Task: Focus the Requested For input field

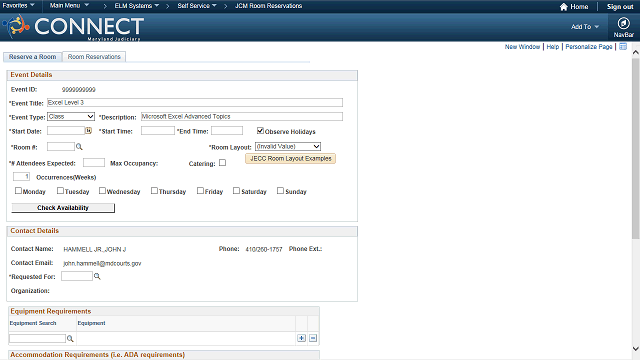Action: pyautogui.click(x=77, y=276)
